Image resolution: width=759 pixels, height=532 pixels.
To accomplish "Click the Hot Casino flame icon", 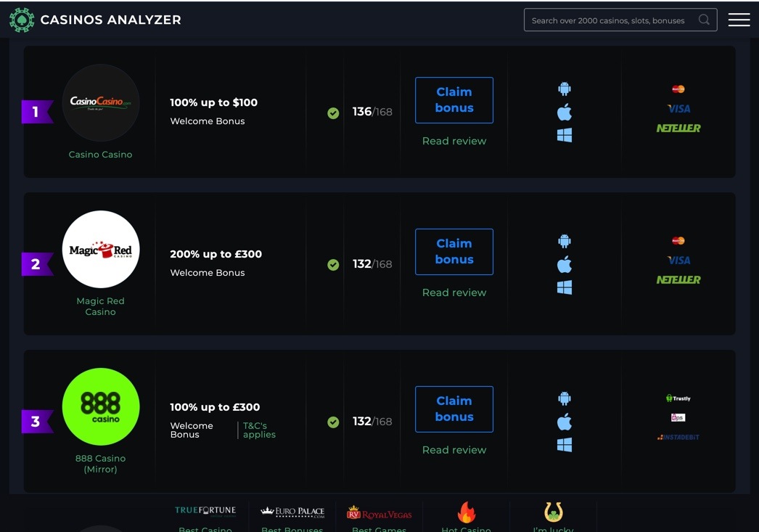I will click(x=466, y=512).
